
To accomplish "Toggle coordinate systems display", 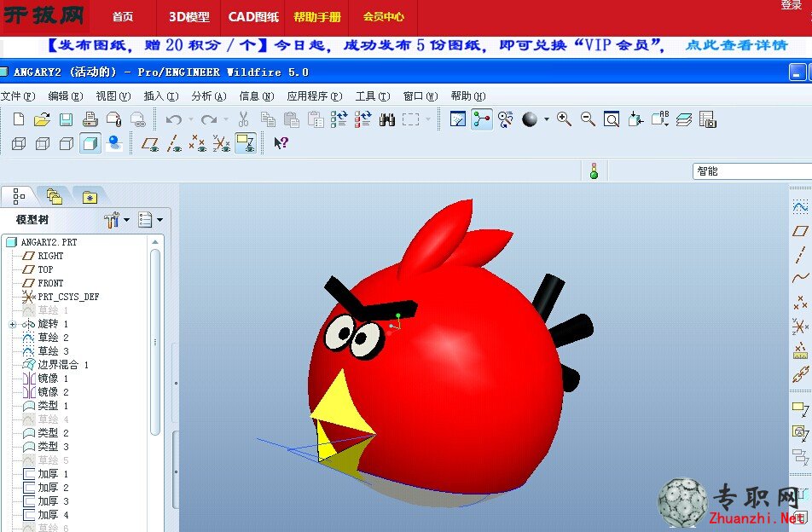I will coord(221,143).
